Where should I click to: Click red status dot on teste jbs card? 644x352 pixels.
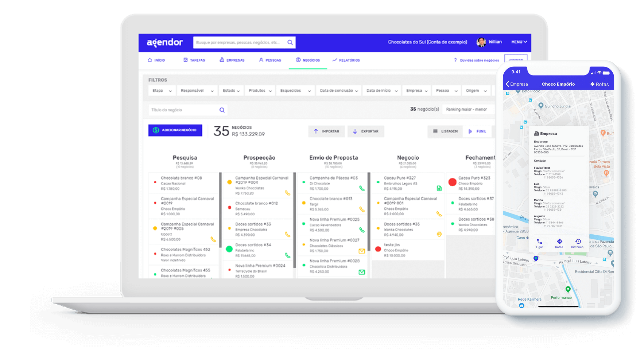click(378, 249)
